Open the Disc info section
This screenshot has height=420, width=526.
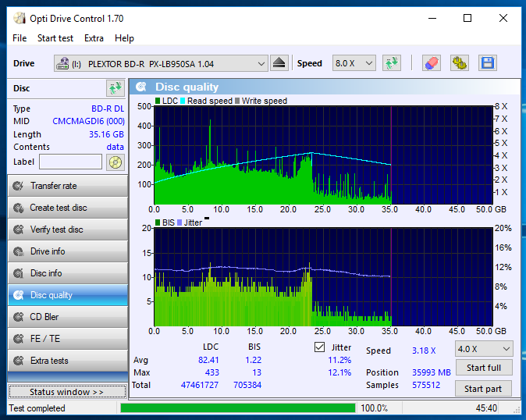click(x=68, y=273)
